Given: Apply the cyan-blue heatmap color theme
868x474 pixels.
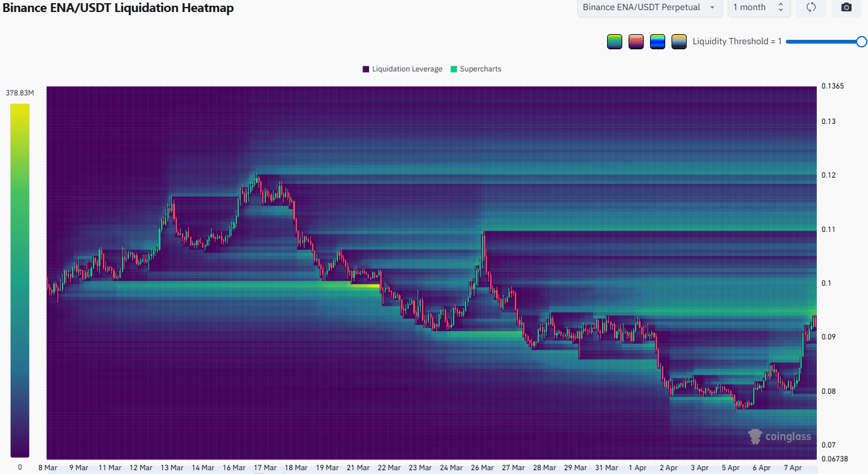Looking at the screenshot, I should [x=658, y=42].
